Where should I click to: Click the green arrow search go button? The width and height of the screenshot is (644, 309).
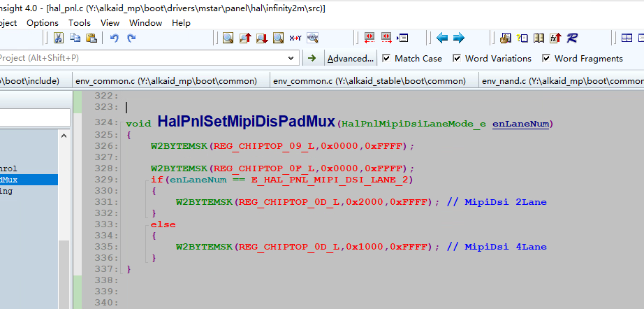[312, 58]
